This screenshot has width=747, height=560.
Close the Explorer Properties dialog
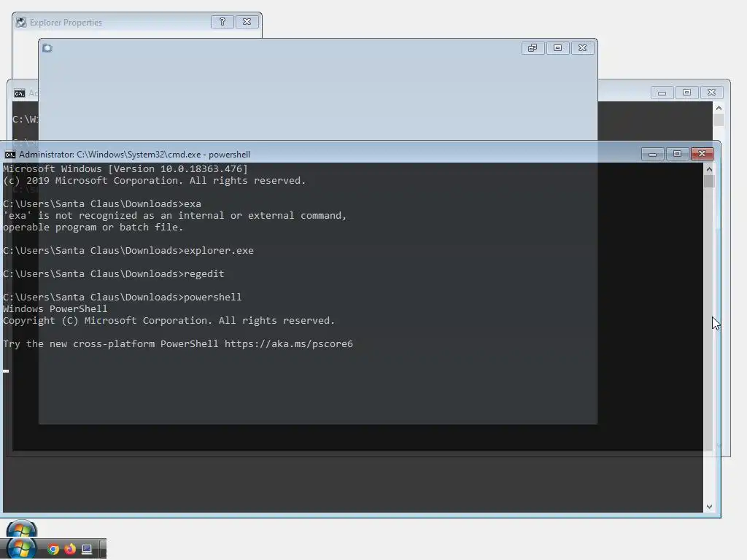coord(247,22)
